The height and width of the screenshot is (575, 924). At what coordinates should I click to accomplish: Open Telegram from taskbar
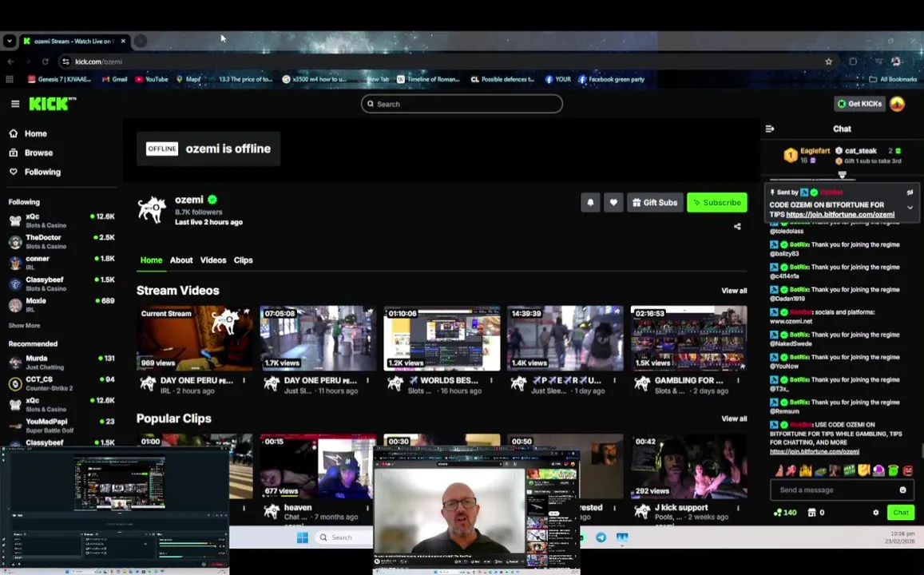coord(601,537)
